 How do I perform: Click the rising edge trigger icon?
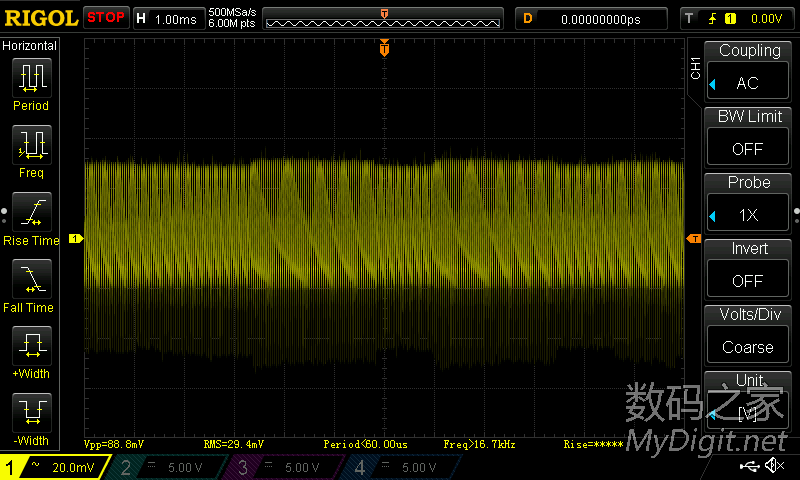pos(712,19)
